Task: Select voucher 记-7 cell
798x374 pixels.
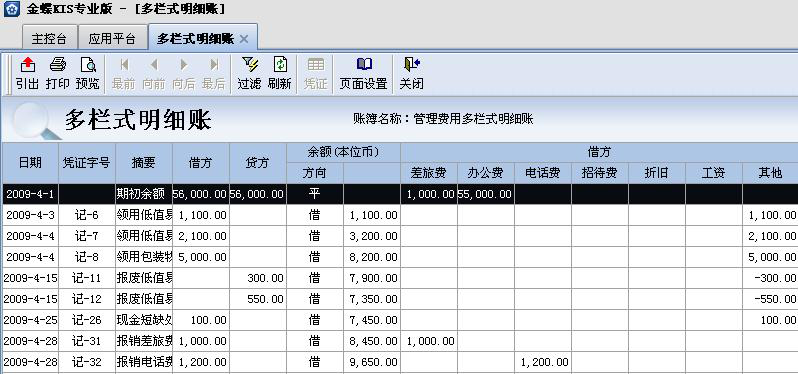Action: point(87,236)
